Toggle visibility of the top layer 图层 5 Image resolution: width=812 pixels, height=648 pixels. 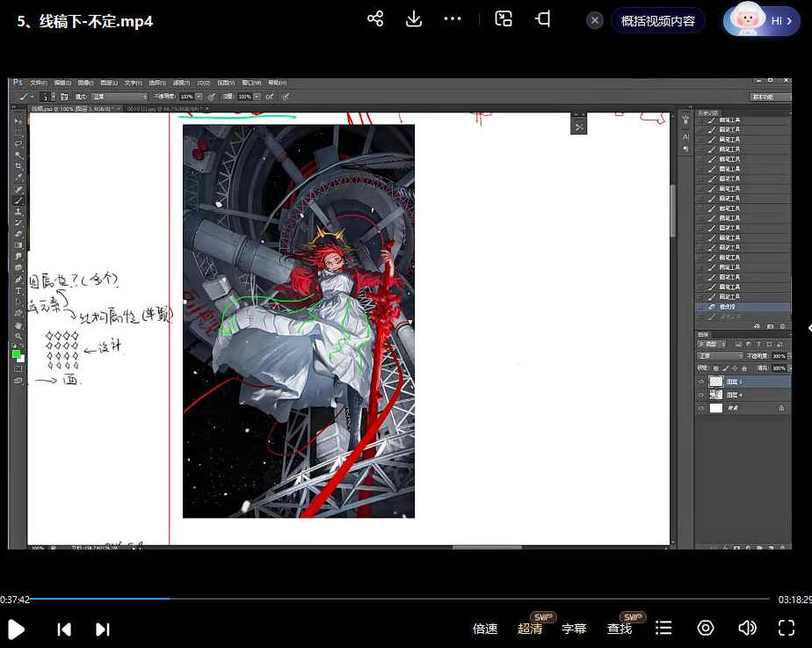pos(701,382)
